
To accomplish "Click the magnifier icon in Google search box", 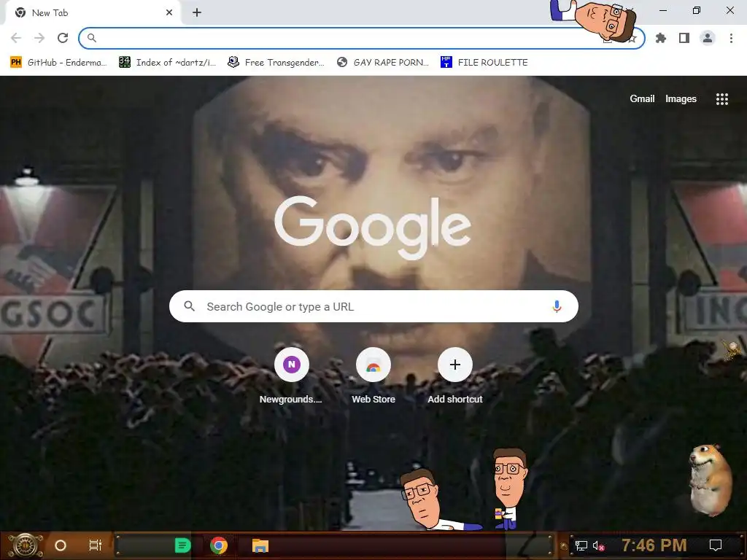I will [189, 306].
